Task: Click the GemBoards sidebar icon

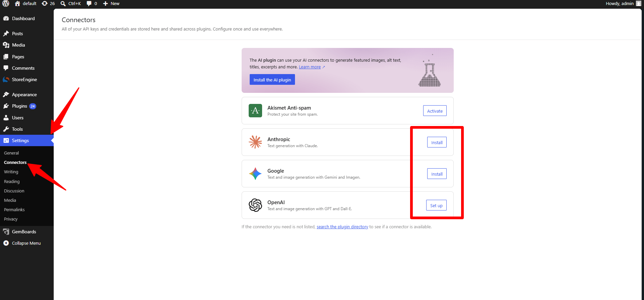Action: pos(6,232)
